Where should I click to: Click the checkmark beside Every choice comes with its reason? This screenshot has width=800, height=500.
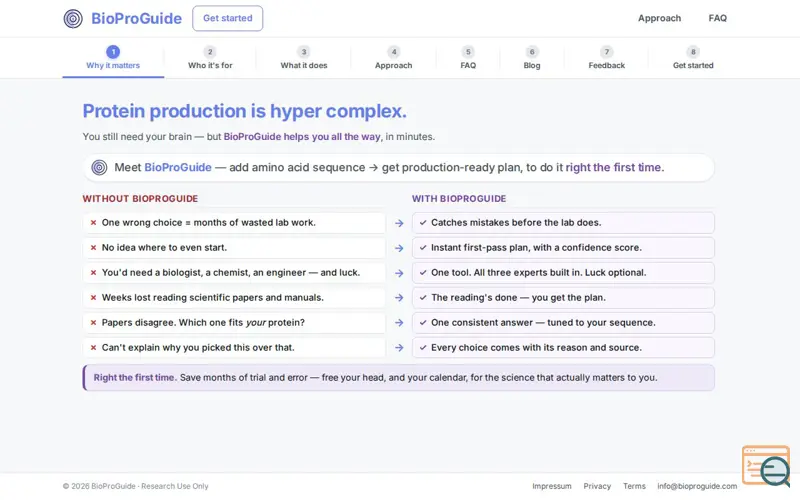click(423, 348)
